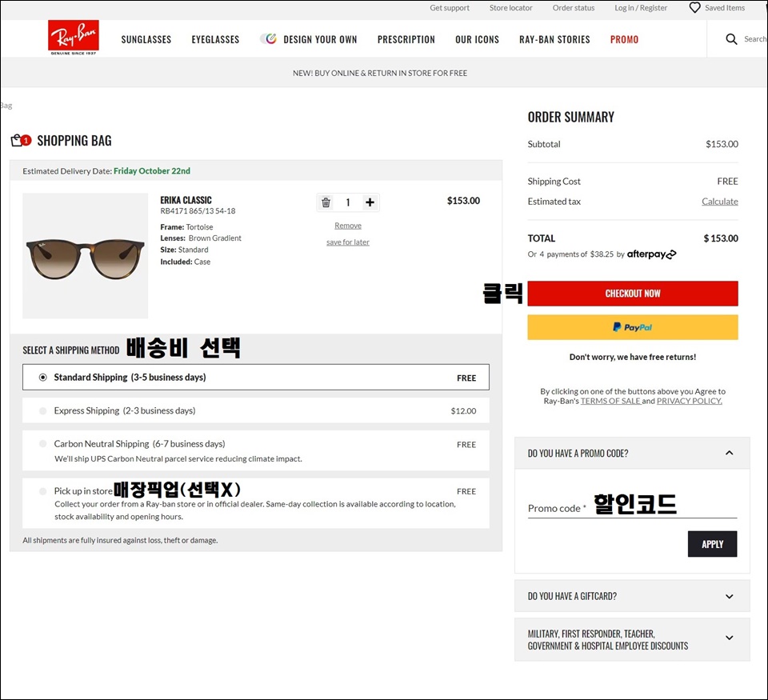Click the Get support link
This screenshot has width=768, height=700.
tap(449, 8)
